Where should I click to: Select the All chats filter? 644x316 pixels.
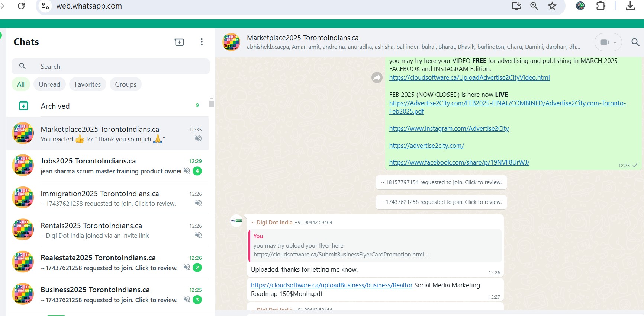(21, 84)
